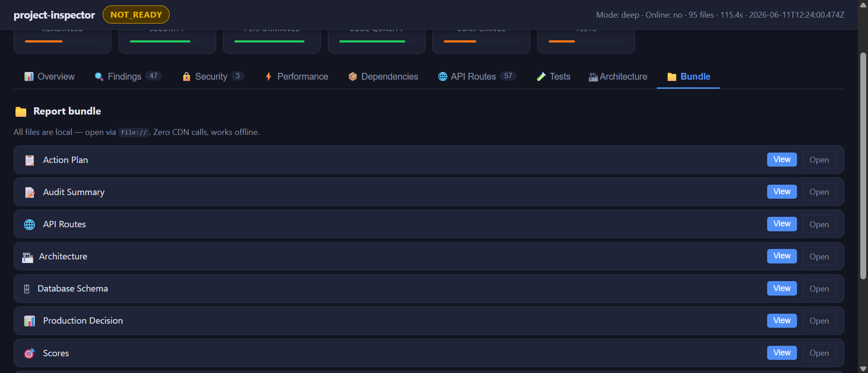
Task: Open the Action Plan file
Action: tap(819, 160)
